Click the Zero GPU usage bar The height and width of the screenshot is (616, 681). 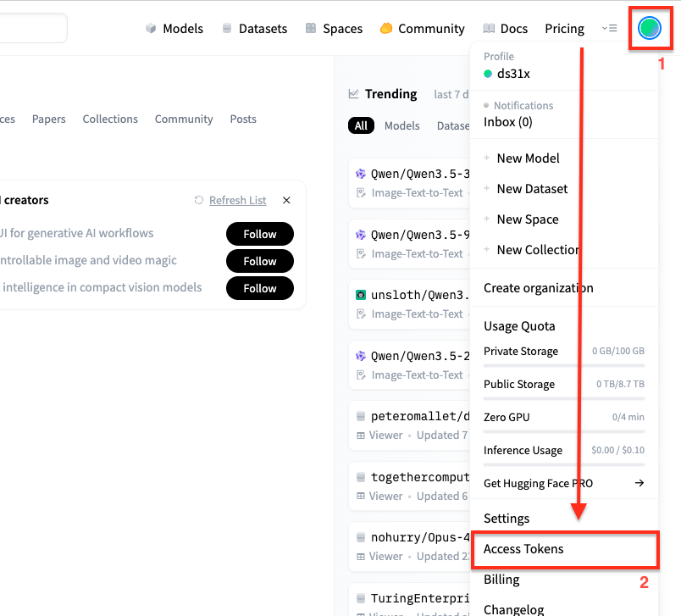pos(564,432)
